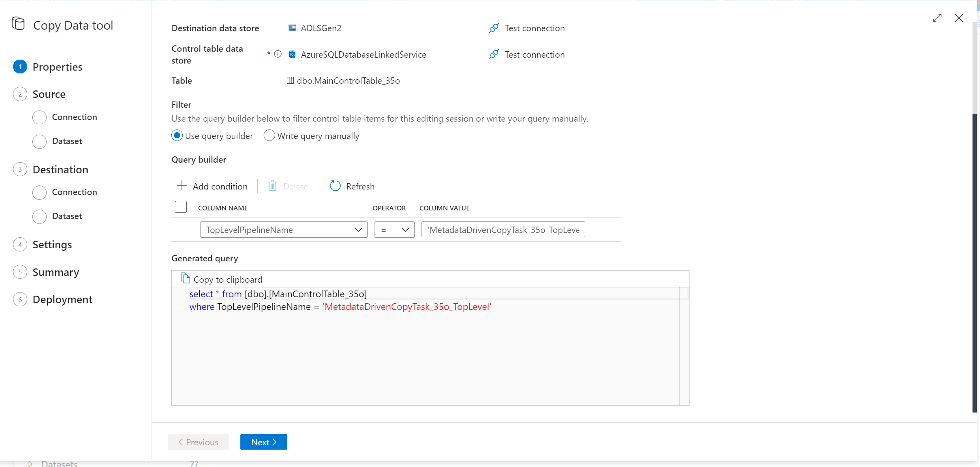Click the Copy to clipboard icon
This screenshot has width=980, height=467.
(x=186, y=279)
